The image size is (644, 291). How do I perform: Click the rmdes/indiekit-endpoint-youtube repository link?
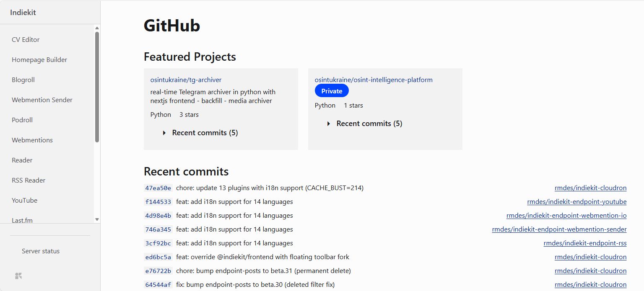point(576,202)
